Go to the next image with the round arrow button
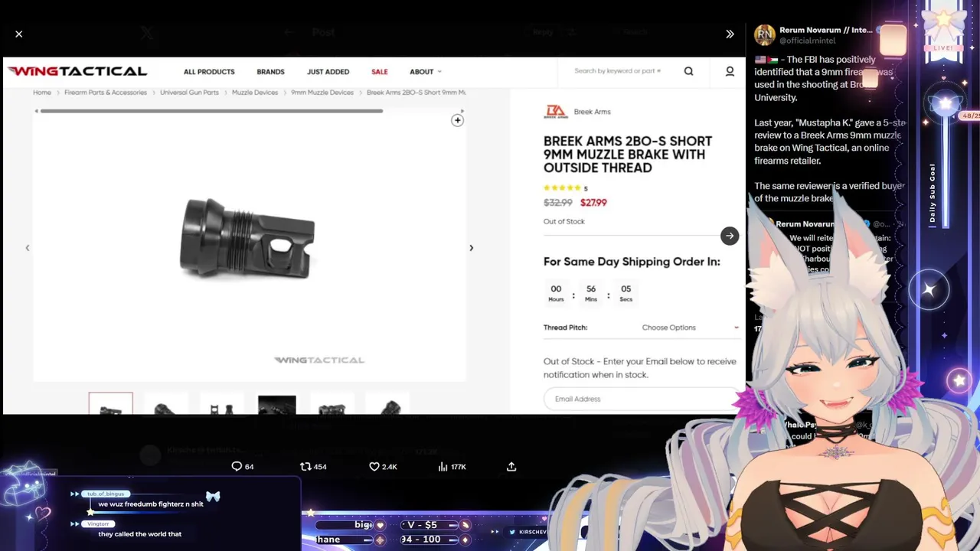Image resolution: width=980 pixels, height=551 pixels. [x=729, y=236]
